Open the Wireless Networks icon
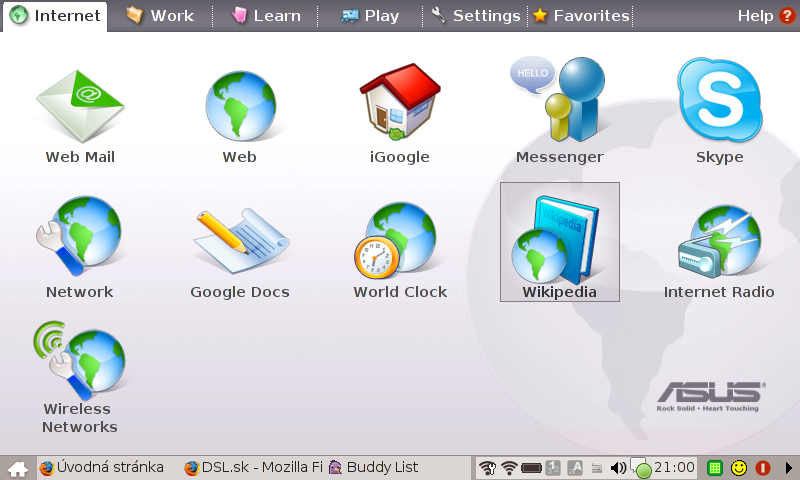Viewport: 800px width, 480px height. click(79, 360)
